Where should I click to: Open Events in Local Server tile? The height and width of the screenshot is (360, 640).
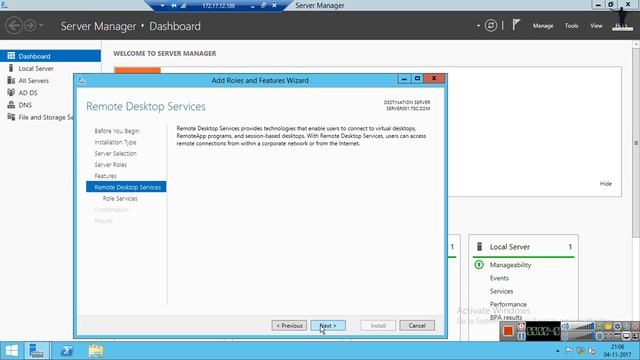pos(499,278)
